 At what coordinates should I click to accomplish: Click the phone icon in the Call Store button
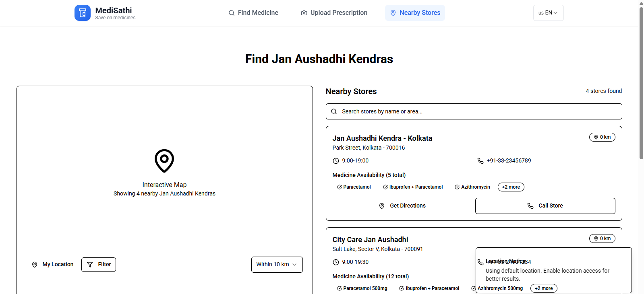pos(530,206)
